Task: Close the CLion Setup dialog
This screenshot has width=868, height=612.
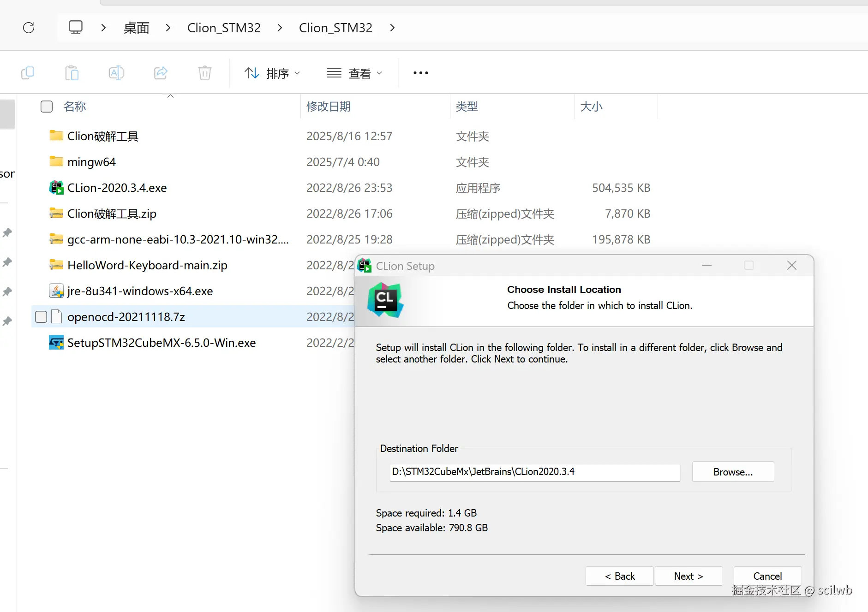Action: pyautogui.click(x=792, y=265)
